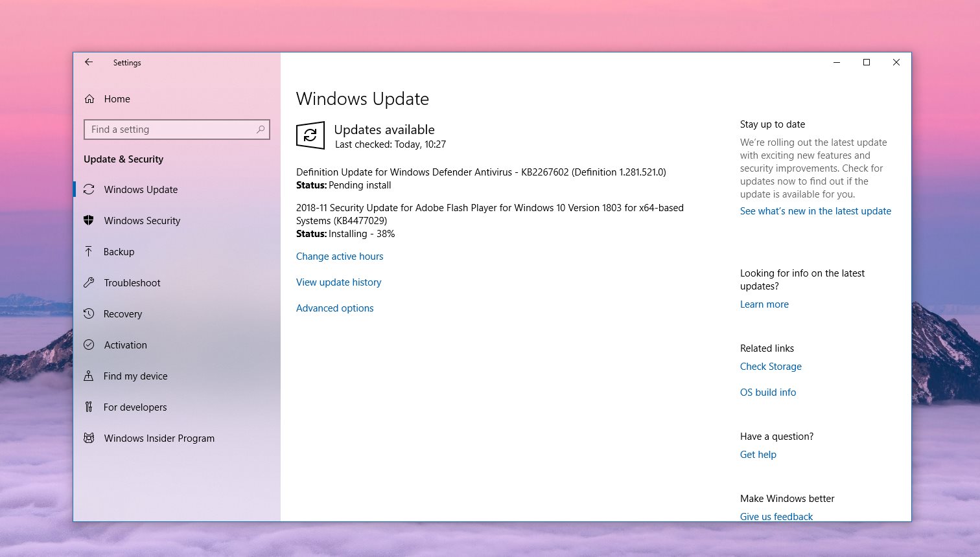Click the Windows Security shield icon
This screenshot has width=980, height=557.
pos(89,220)
